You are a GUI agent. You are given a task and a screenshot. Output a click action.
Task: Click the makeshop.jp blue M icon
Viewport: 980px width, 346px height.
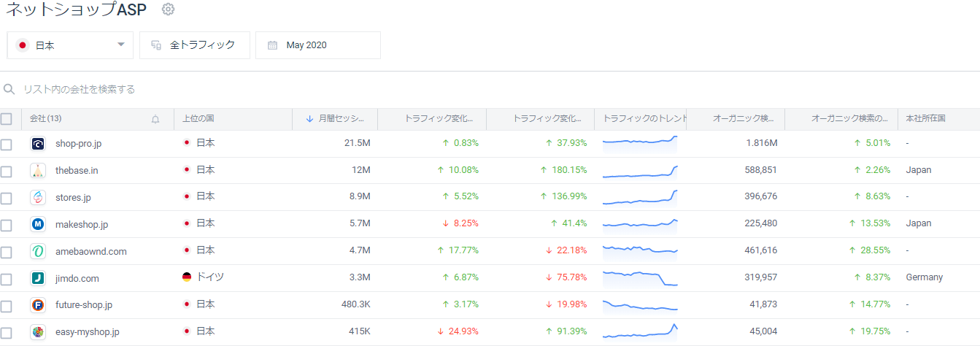click(39, 224)
